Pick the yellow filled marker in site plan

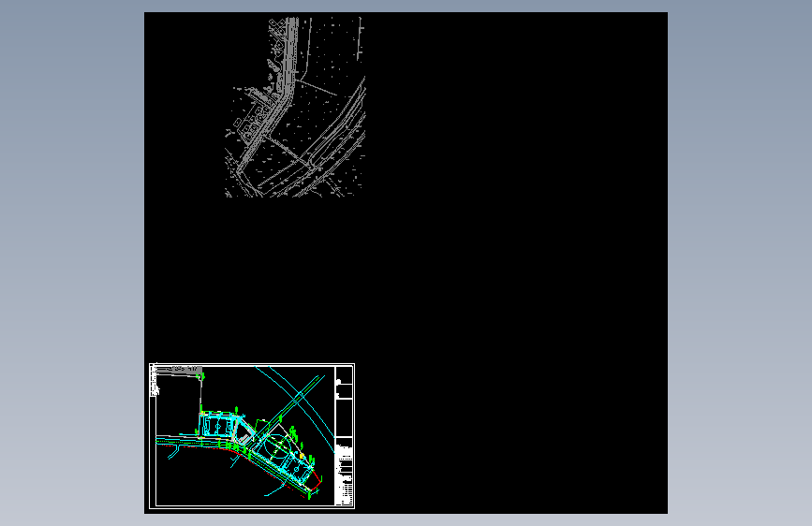[x=302, y=456]
